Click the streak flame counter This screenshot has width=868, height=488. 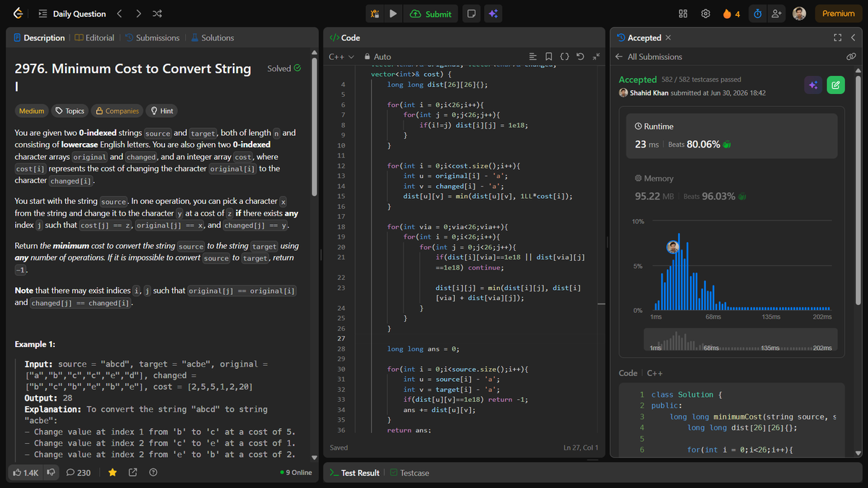coord(731,14)
